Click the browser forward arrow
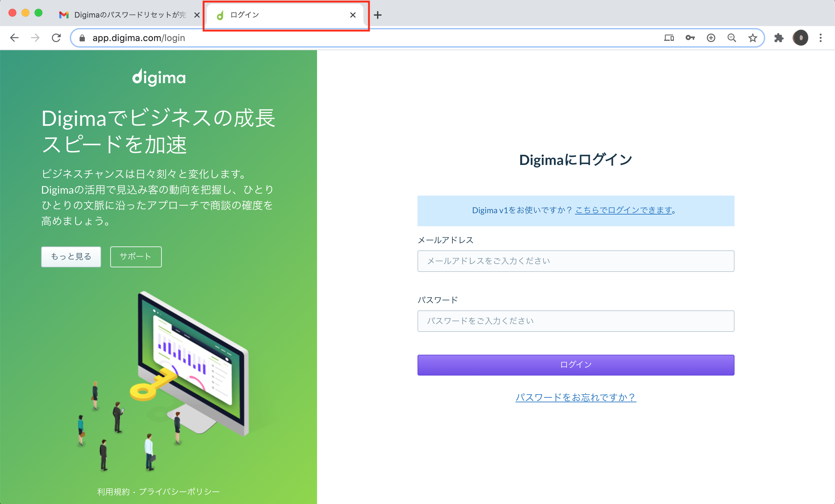 pyautogui.click(x=35, y=37)
